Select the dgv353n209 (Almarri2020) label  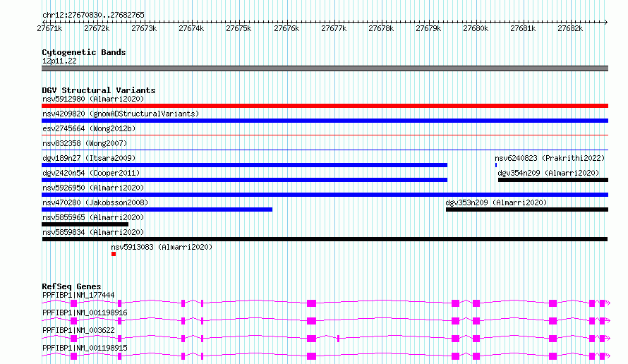pyautogui.click(x=496, y=202)
